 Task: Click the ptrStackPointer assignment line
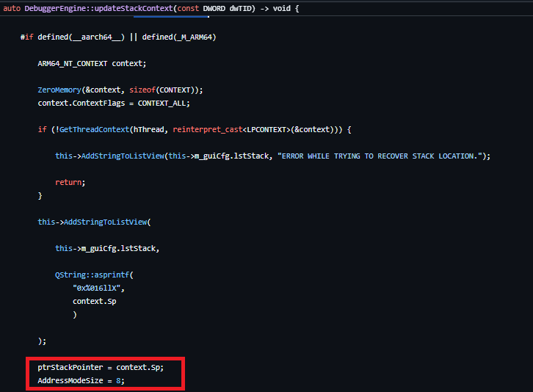pyautogui.click(x=101, y=367)
